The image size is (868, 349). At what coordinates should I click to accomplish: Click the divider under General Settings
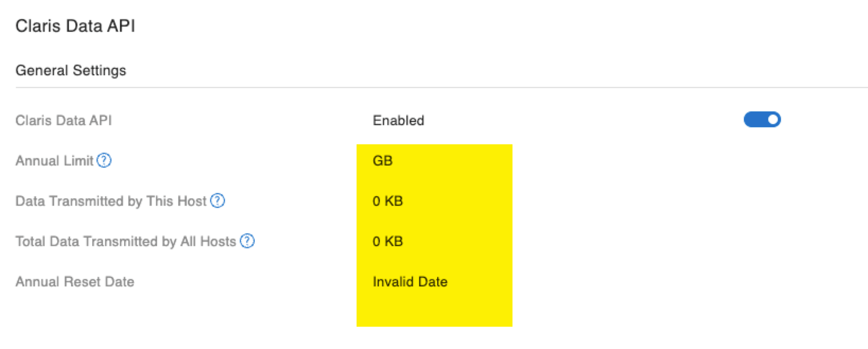(441, 87)
